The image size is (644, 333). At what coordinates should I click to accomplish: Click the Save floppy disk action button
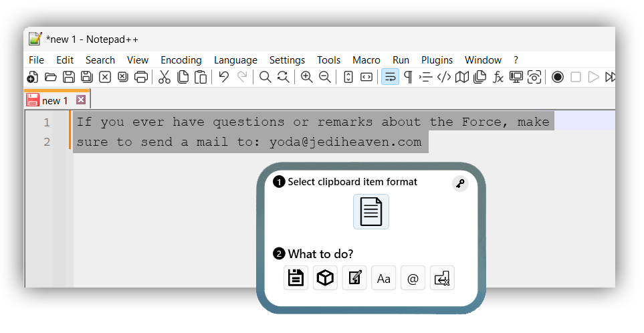point(296,278)
